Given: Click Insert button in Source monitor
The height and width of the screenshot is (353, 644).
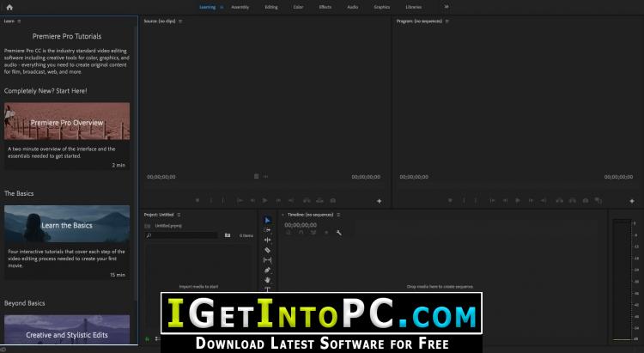Looking at the screenshot, I should (307, 200).
